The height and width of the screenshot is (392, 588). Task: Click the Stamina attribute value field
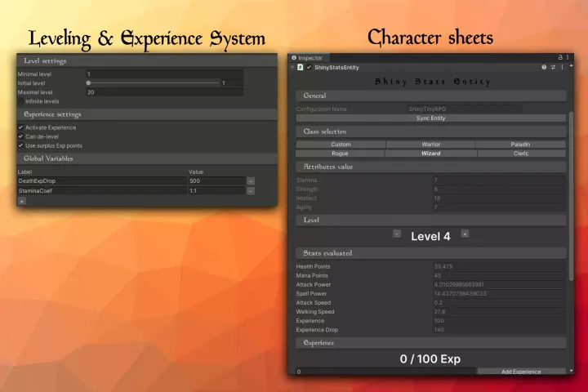(x=499, y=180)
